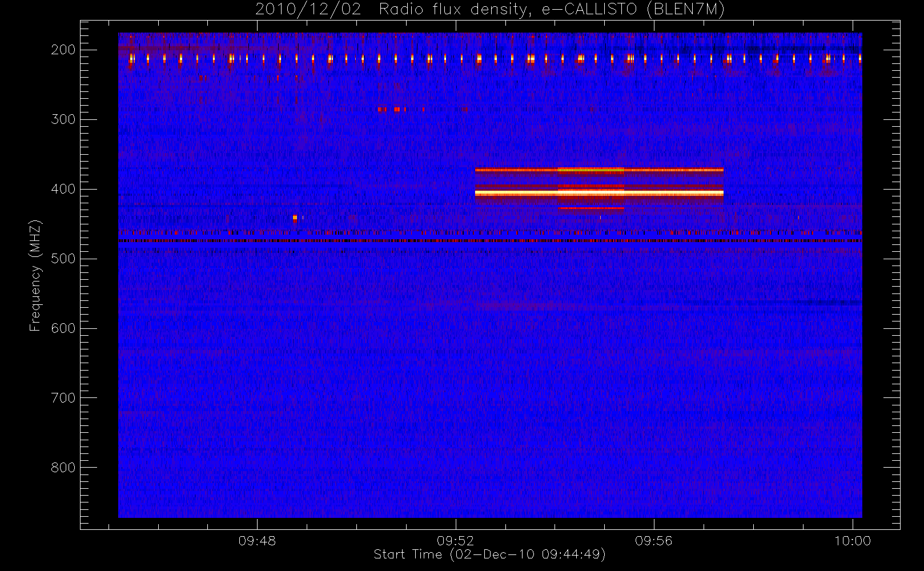
Task: Click the 10:00 time tick label
Action: click(853, 540)
